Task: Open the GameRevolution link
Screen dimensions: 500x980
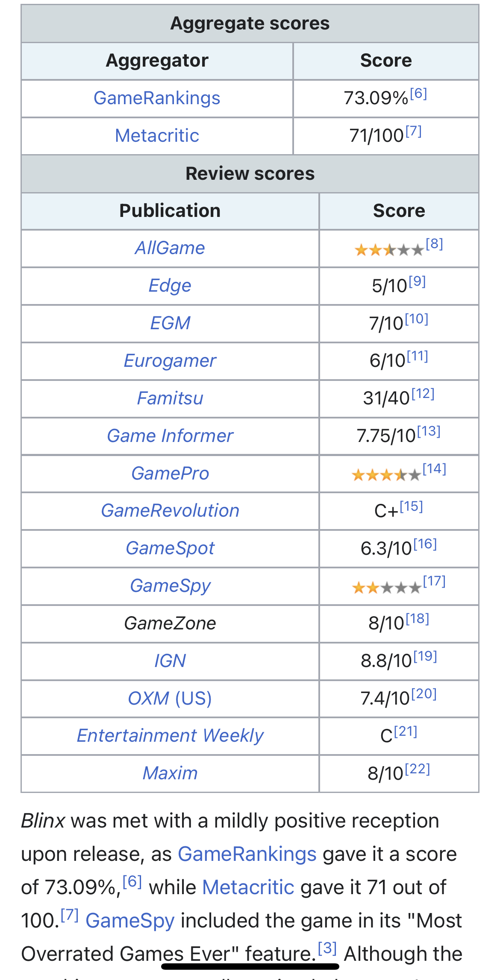Action: [170, 511]
